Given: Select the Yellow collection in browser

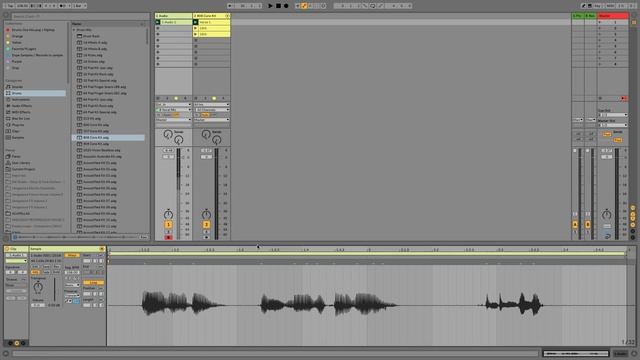Looking at the screenshot, I should tap(17, 42).
